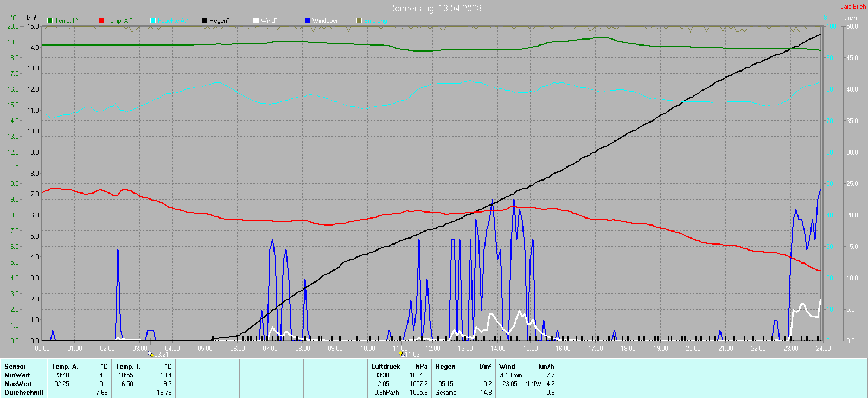Select the Sensor header in the table
The image size is (868, 398).
[15, 367]
